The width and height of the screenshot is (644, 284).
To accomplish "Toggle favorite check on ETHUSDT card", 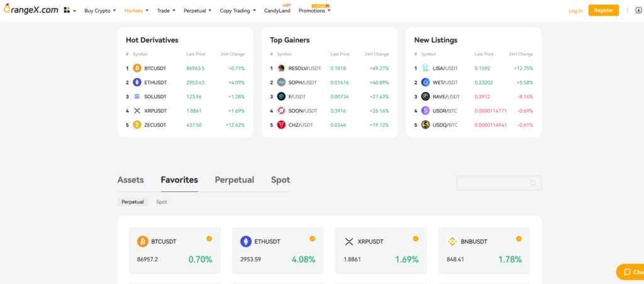I will tap(312, 239).
